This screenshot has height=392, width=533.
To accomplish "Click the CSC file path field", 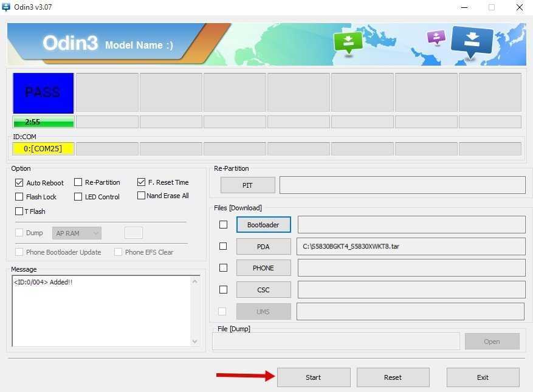I will pyautogui.click(x=411, y=290).
